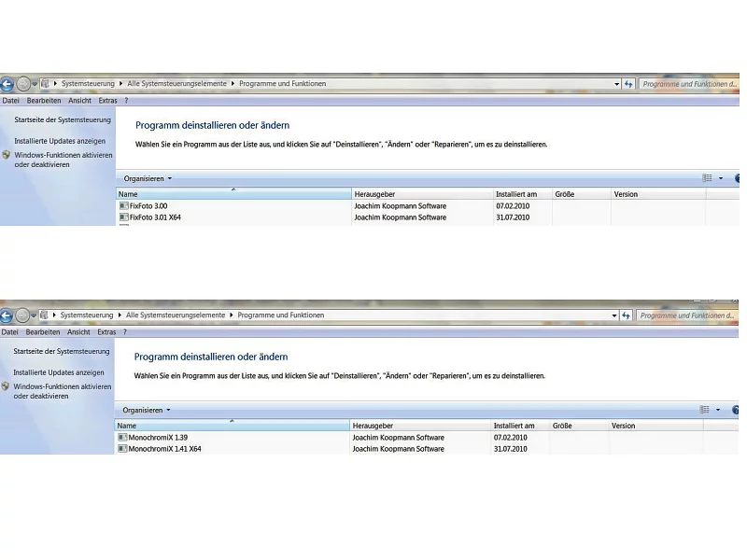
Task: Click the Alle Systemsteuerungselemente breadcrumb in the upper window
Action: 176,83
